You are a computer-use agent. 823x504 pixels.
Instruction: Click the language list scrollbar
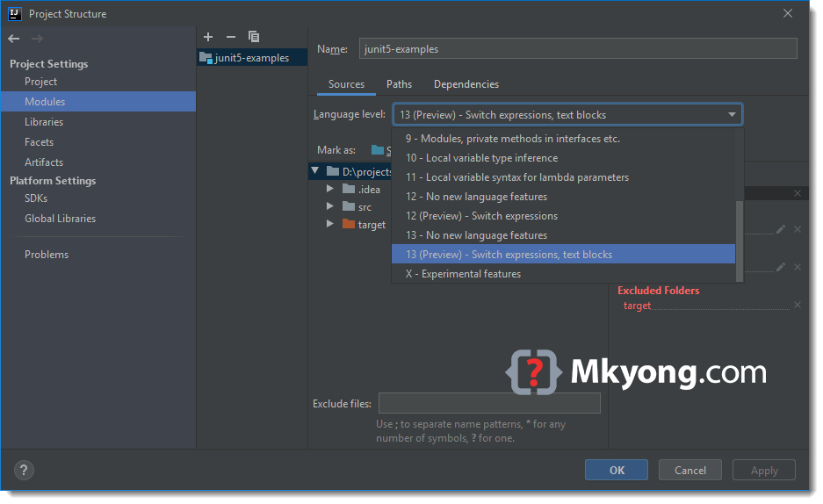pos(740,241)
